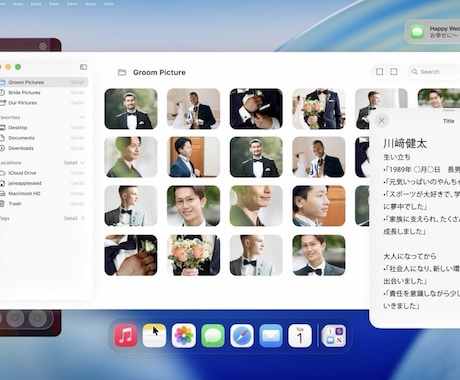Open thumbnail of groom holding bouquet in navy suit
This screenshot has height=380, width=460.
319,109
